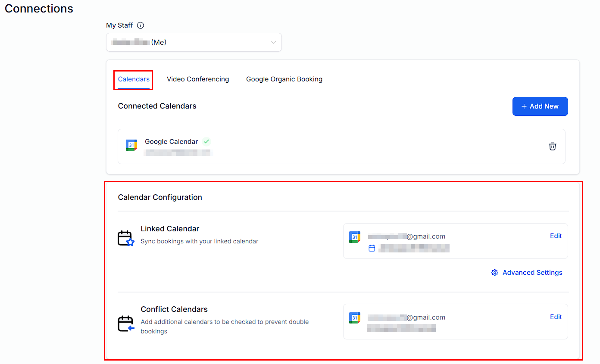The height and width of the screenshot is (364, 600).
Task: Click the Google Calendar icon next to the linked gmail
Action: click(x=354, y=237)
